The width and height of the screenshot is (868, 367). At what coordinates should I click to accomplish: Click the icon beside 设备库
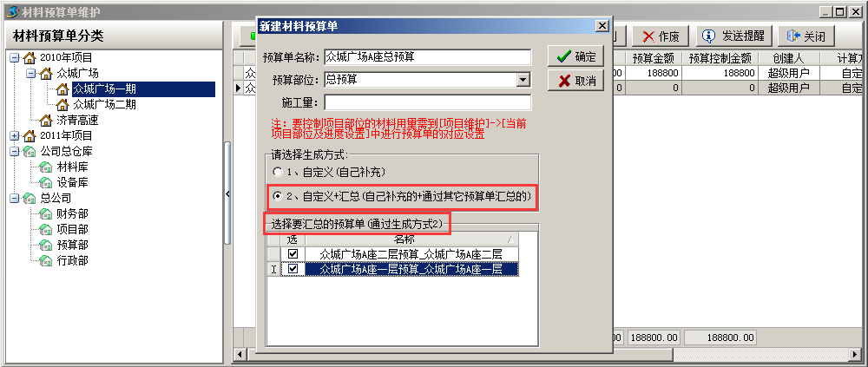coord(47,182)
